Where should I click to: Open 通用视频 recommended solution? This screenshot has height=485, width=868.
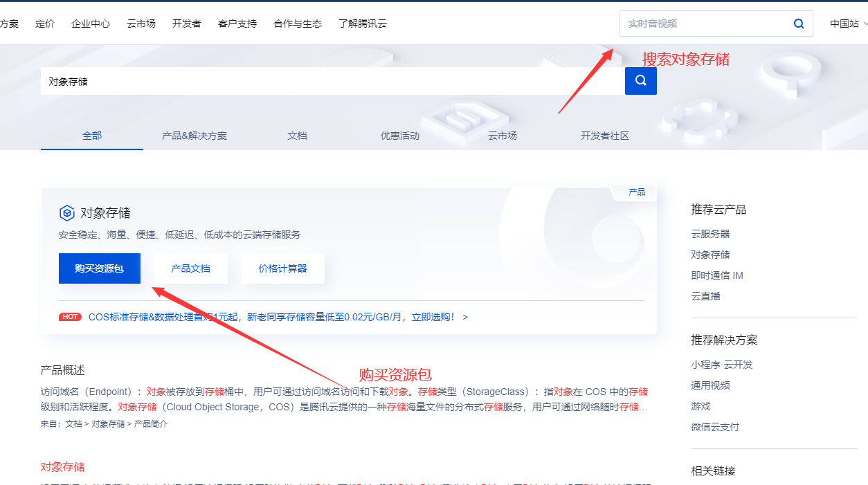710,385
